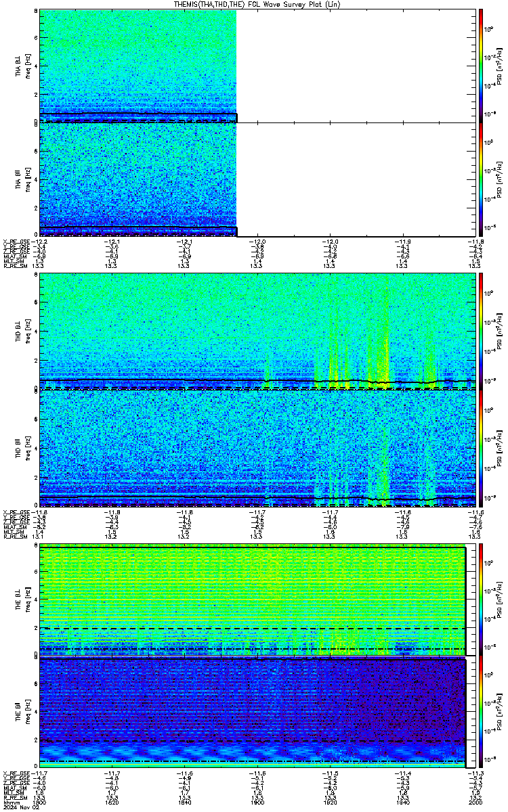Select the THD B-perpendicular PSD color bar
Viewport: 508px width, 812px height.
(481, 332)
